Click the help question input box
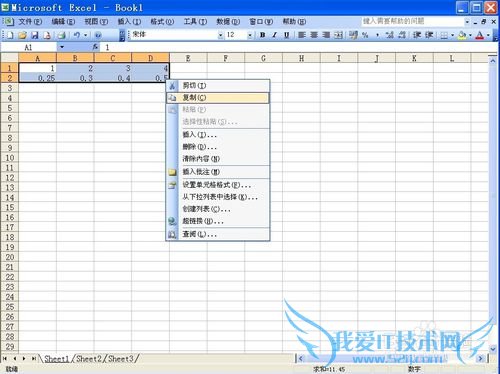Image resolution: width=500 pixels, height=374 pixels. point(412,22)
